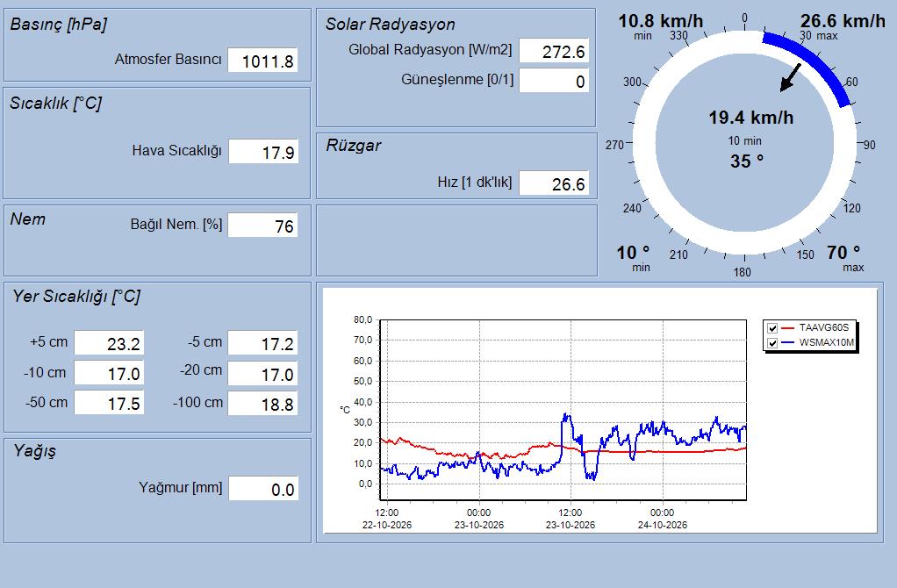Click the Solar Radyasyon panel title
897x588 pixels.
tap(391, 24)
